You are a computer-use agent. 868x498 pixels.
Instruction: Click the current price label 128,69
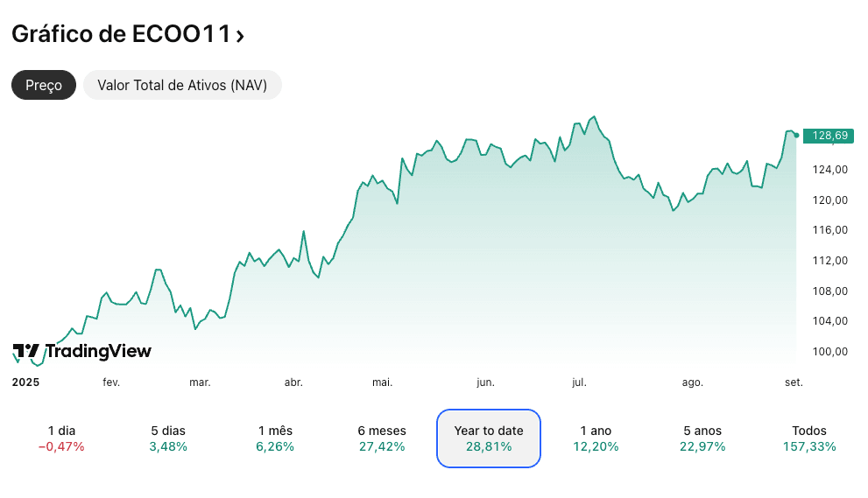tap(829, 136)
